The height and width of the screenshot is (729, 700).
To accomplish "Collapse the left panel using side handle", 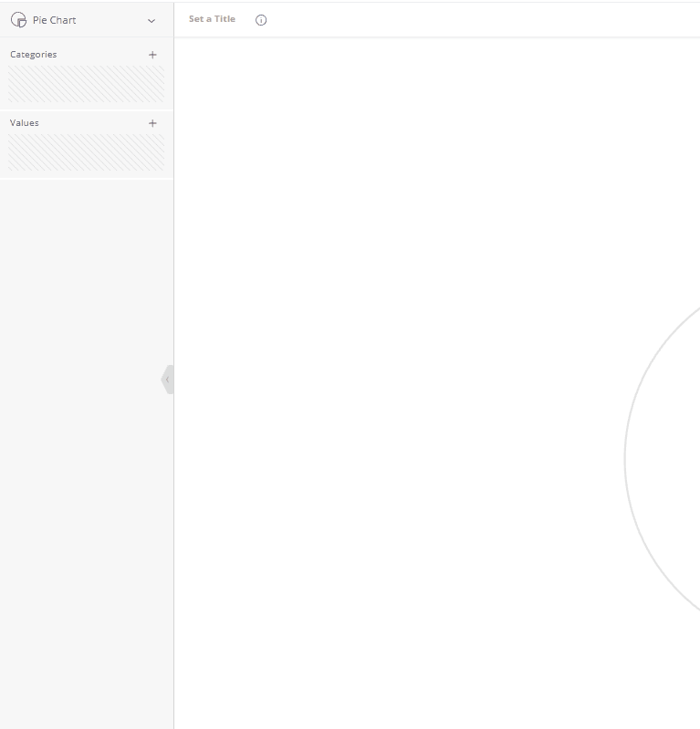I will point(167,380).
